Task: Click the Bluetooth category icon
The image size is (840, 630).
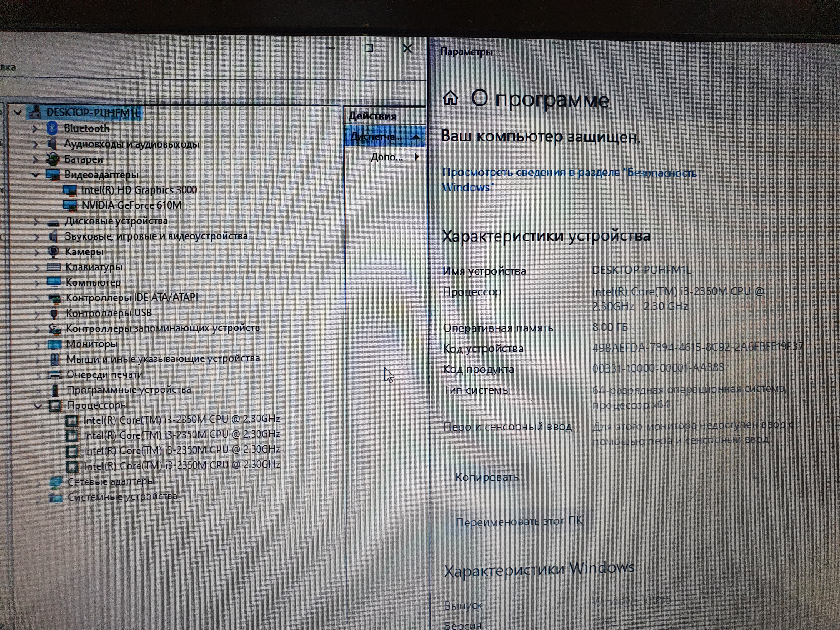Action: click(52, 128)
